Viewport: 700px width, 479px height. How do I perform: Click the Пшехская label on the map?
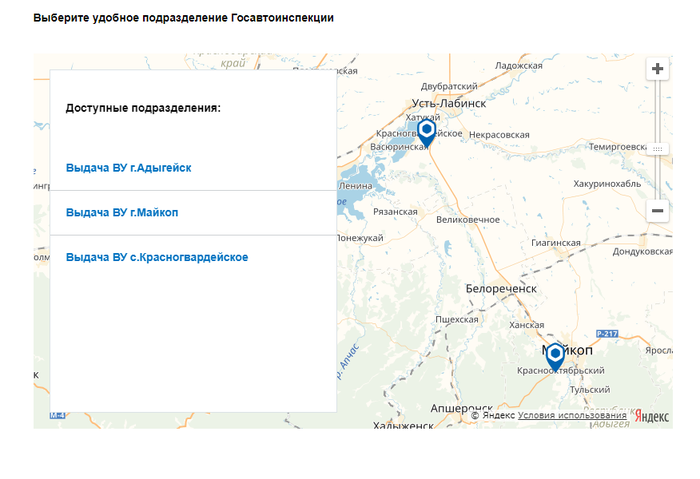tap(459, 320)
